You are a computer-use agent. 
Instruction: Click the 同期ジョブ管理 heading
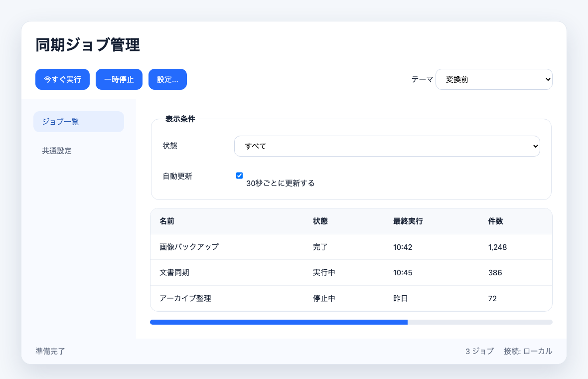[88, 45]
